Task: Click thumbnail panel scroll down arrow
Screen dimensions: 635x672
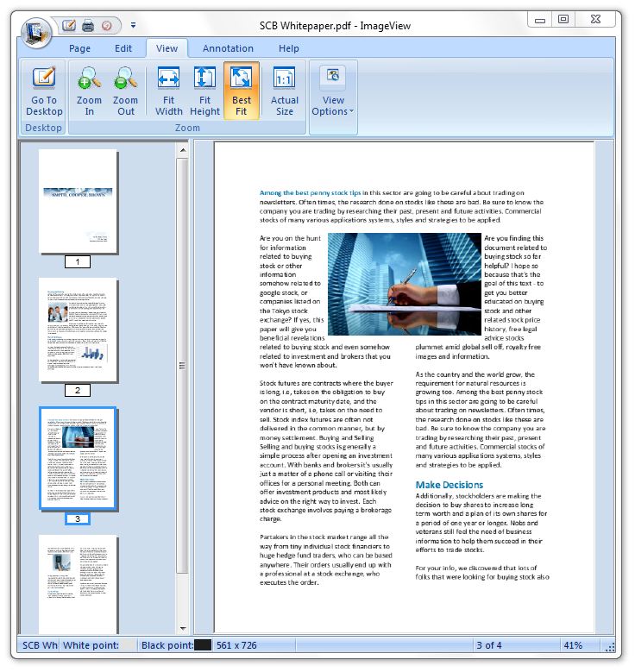Action: point(183,628)
